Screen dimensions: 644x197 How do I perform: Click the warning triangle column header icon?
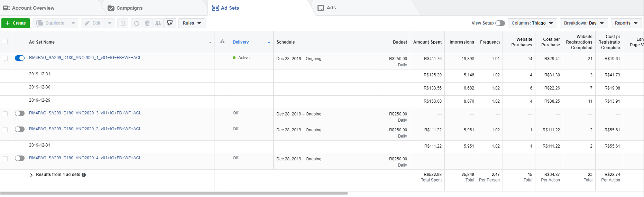[x=222, y=42]
